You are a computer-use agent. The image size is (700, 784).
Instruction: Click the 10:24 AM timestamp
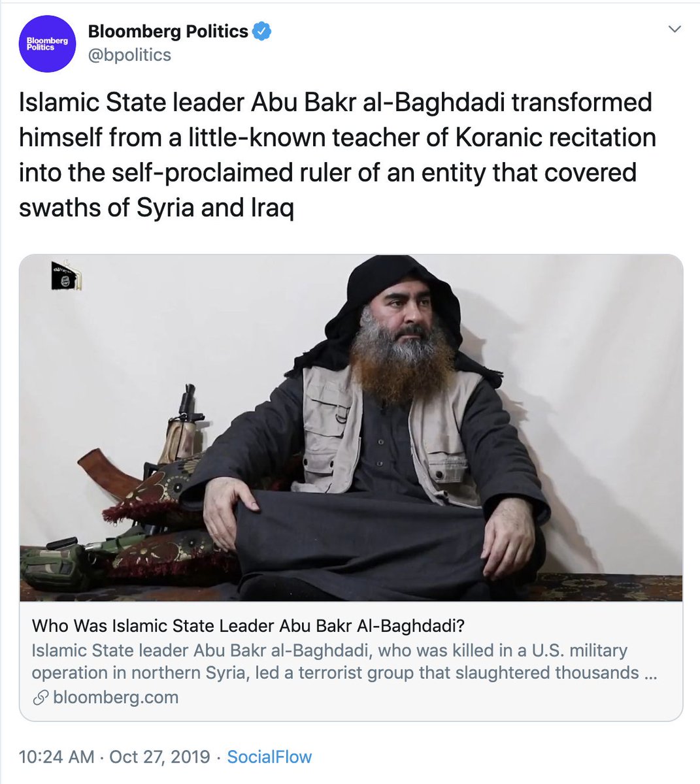coord(57,757)
